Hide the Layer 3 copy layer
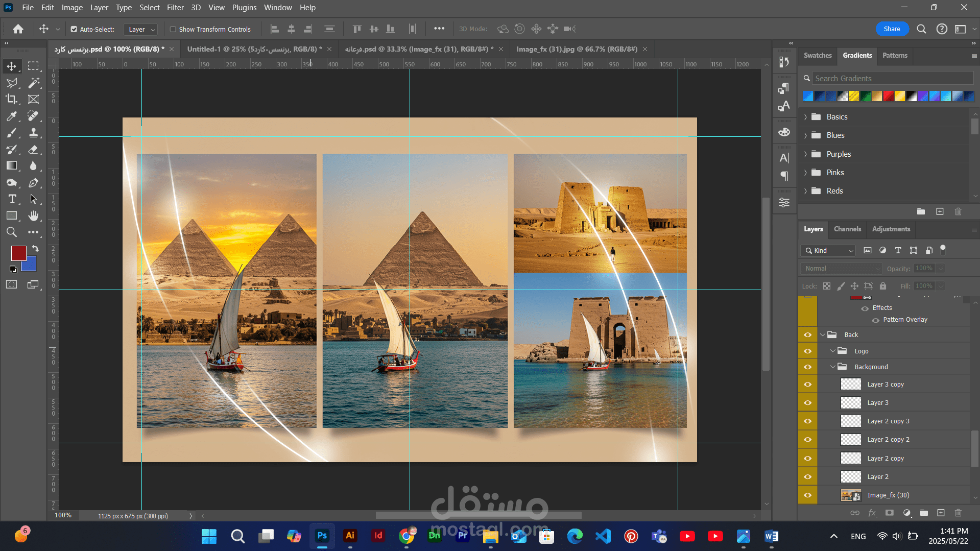 (x=807, y=385)
